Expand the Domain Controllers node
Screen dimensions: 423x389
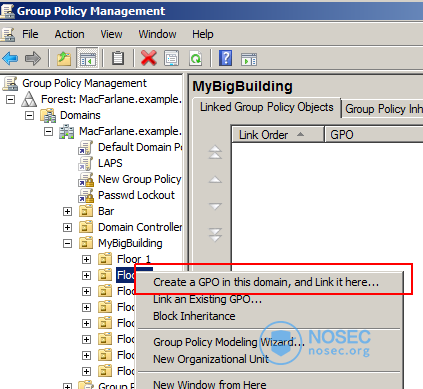67,227
